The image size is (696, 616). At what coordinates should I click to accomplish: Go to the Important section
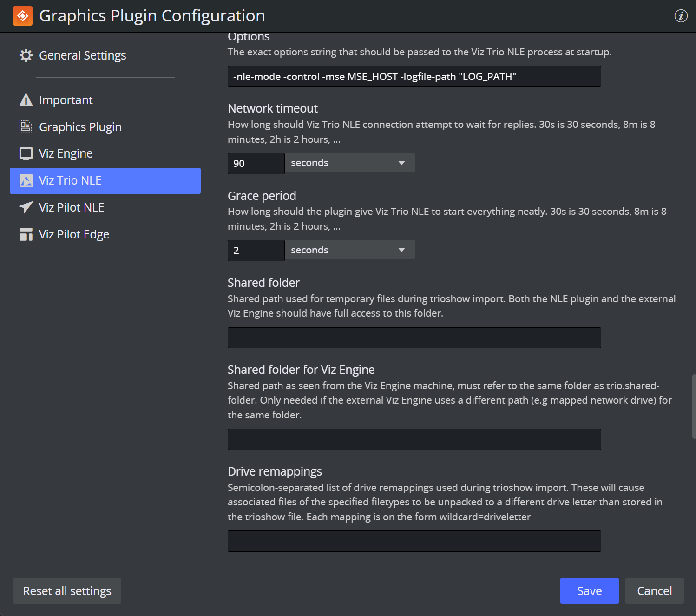pos(105,100)
